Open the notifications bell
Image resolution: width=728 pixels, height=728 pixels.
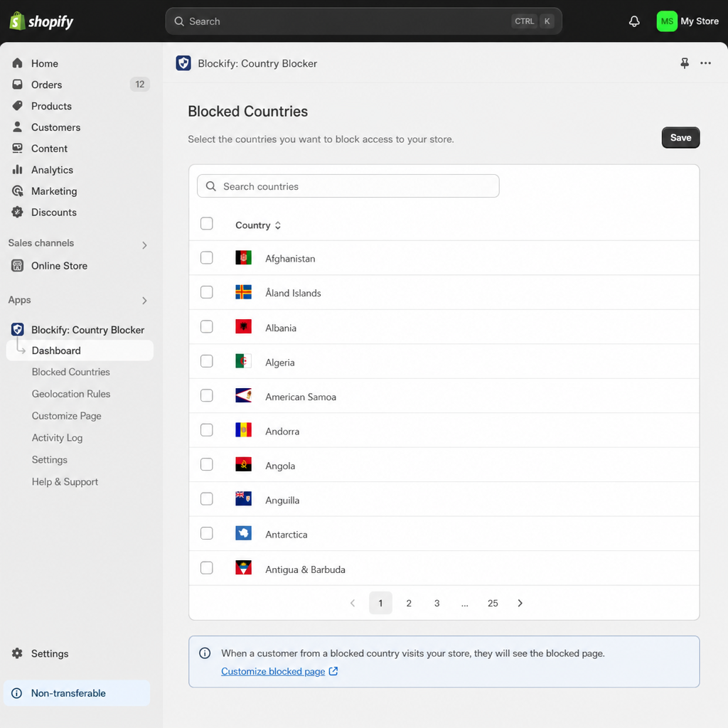pyautogui.click(x=634, y=21)
